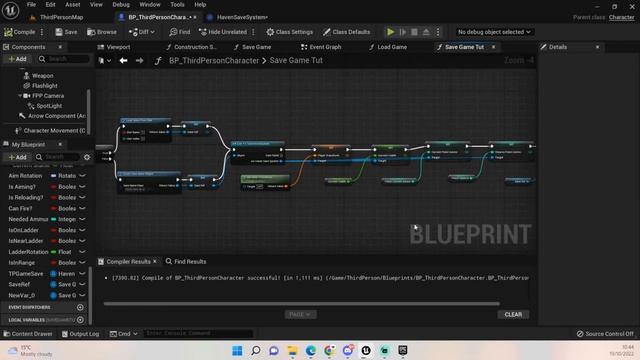The height and width of the screenshot is (360, 640).
Task: Click the compiler results horizontal scrollbar
Action: tap(301, 304)
